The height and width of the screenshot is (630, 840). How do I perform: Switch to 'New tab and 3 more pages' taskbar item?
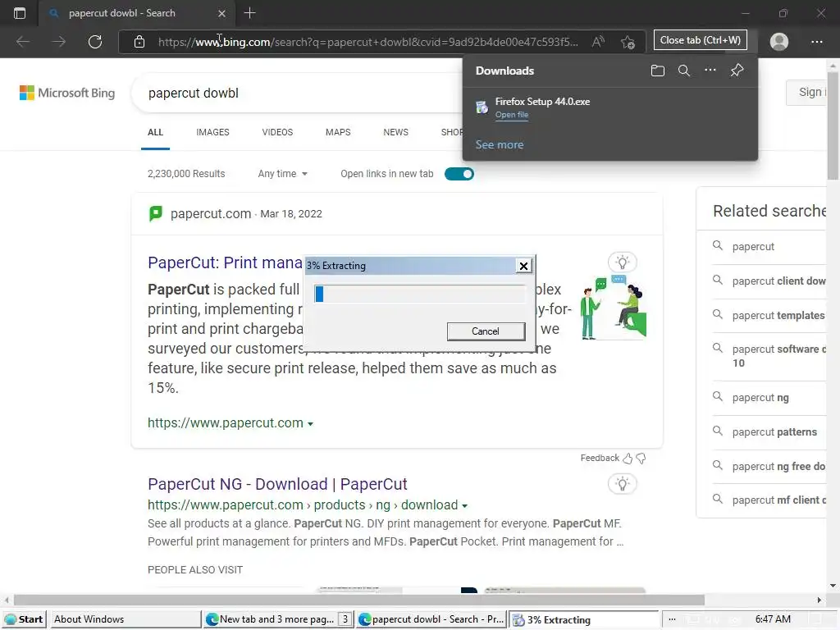point(279,619)
